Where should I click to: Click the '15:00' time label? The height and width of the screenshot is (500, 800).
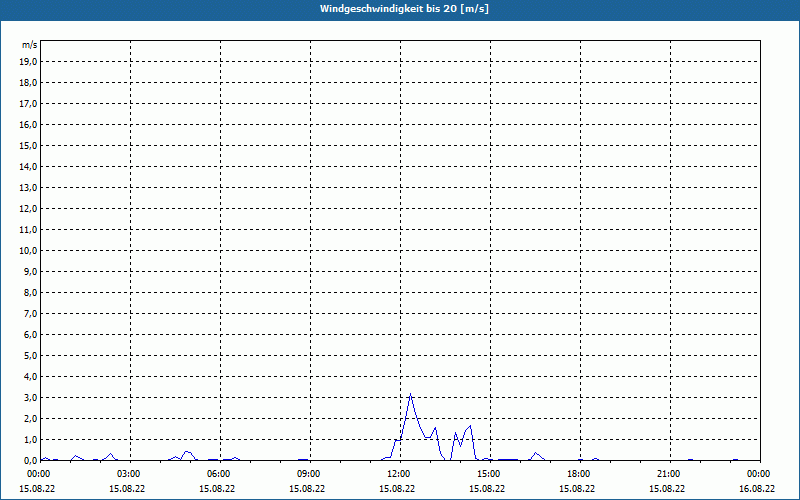point(490,474)
